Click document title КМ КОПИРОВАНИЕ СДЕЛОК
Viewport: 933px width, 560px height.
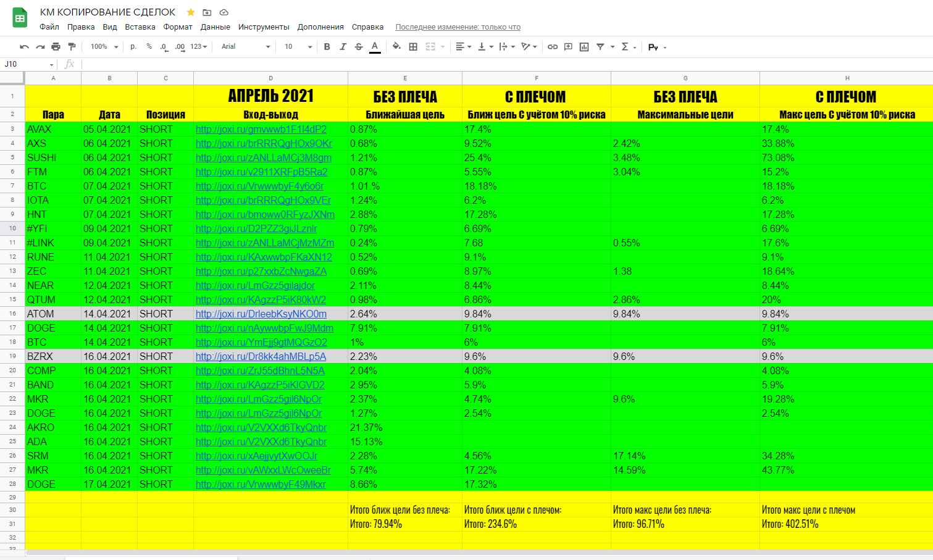[107, 12]
